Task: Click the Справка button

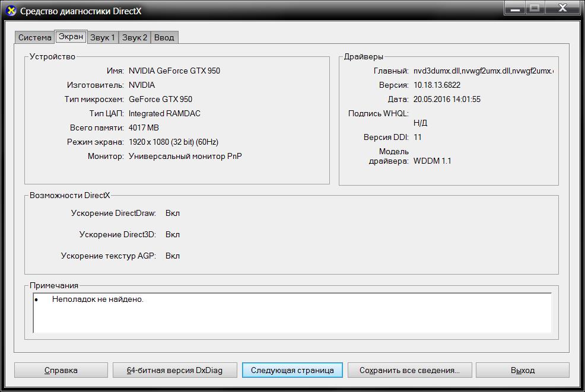Action: point(61,370)
